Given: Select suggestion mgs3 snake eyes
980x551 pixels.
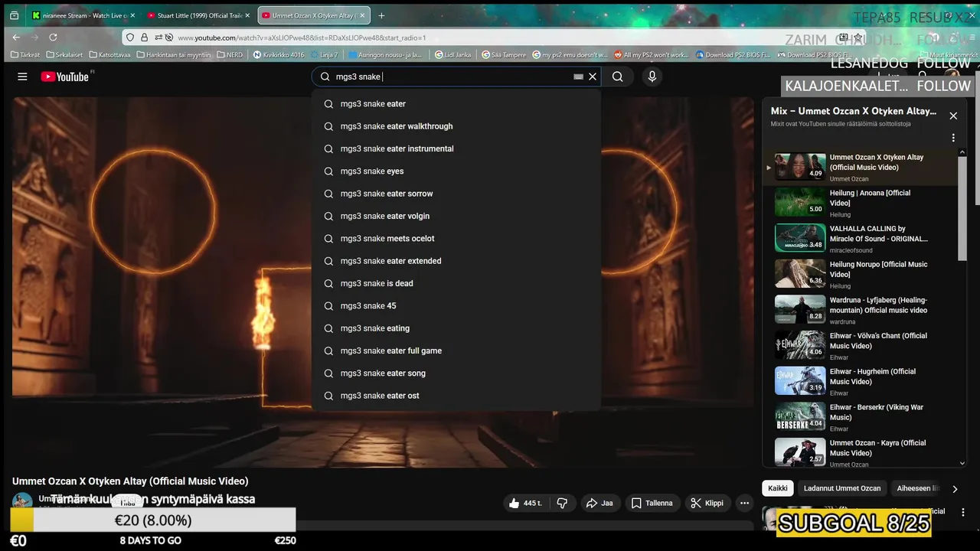Looking at the screenshot, I should (456, 171).
